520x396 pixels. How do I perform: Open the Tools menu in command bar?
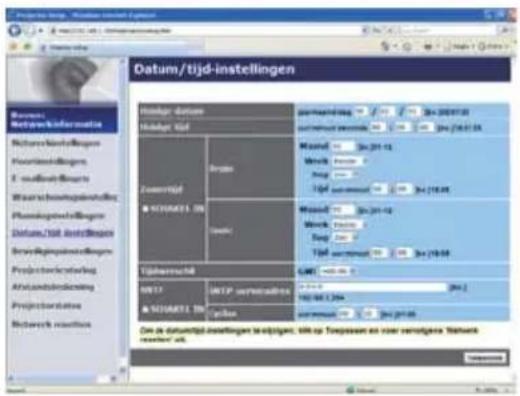pos(493,47)
